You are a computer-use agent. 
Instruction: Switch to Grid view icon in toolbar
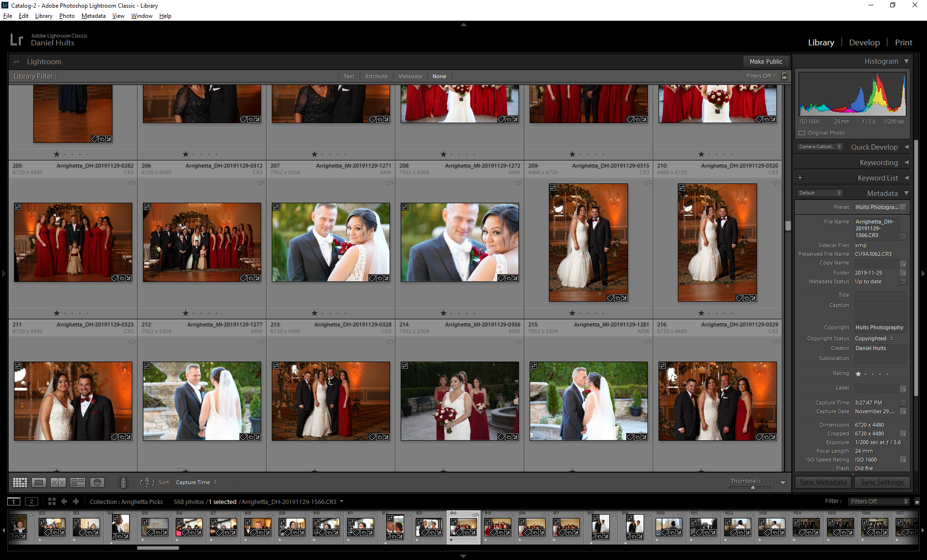pos(20,482)
